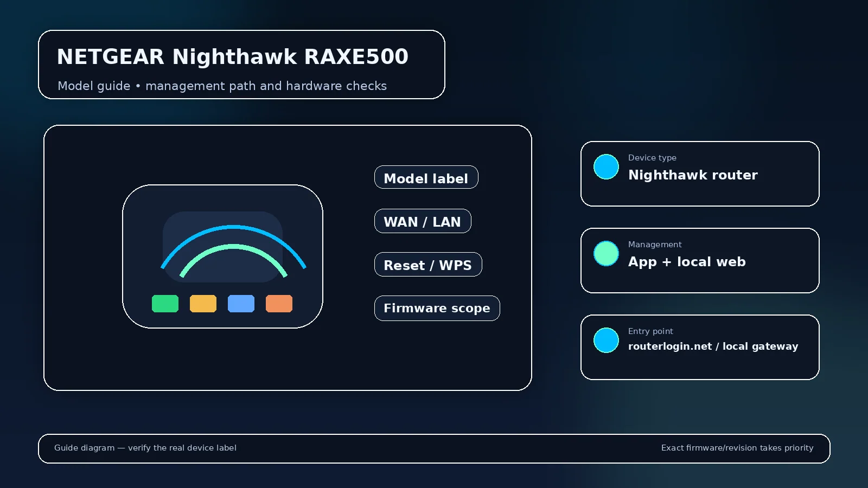Click the Model label pill
The image size is (868, 488).
tap(426, 177)
